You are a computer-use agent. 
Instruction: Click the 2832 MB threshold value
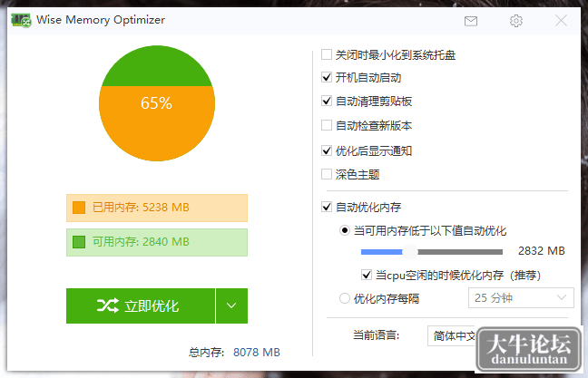(x=542, y=251)
